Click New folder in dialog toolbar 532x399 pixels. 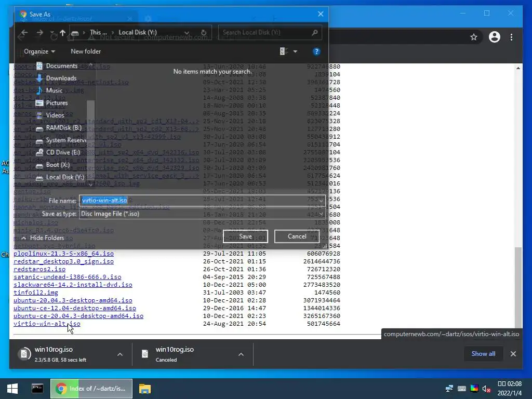click(x=86, y=51)
